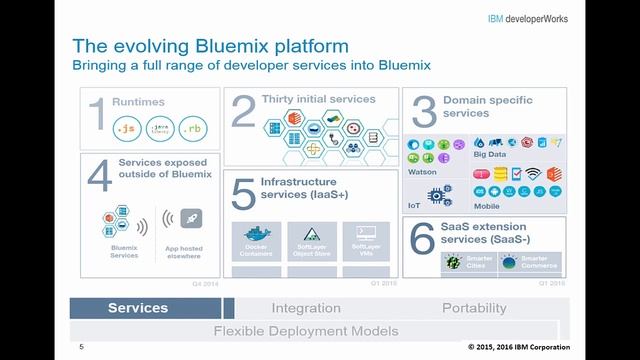Click the Domain specific services heading

point(488,107)
